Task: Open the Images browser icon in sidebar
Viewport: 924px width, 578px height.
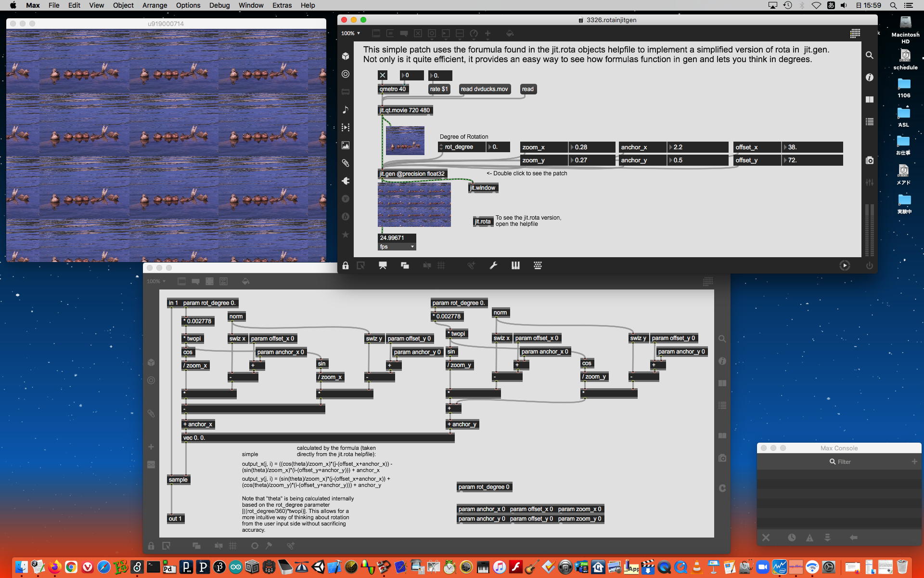Action: click(346, 145)
